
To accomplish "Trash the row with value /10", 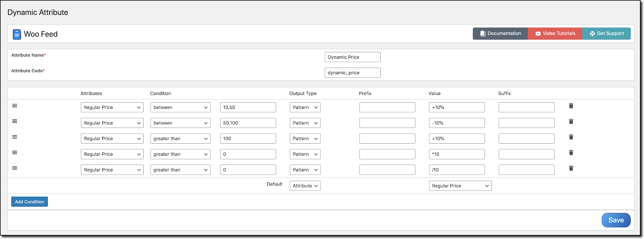I will click(x=571, y=168).
